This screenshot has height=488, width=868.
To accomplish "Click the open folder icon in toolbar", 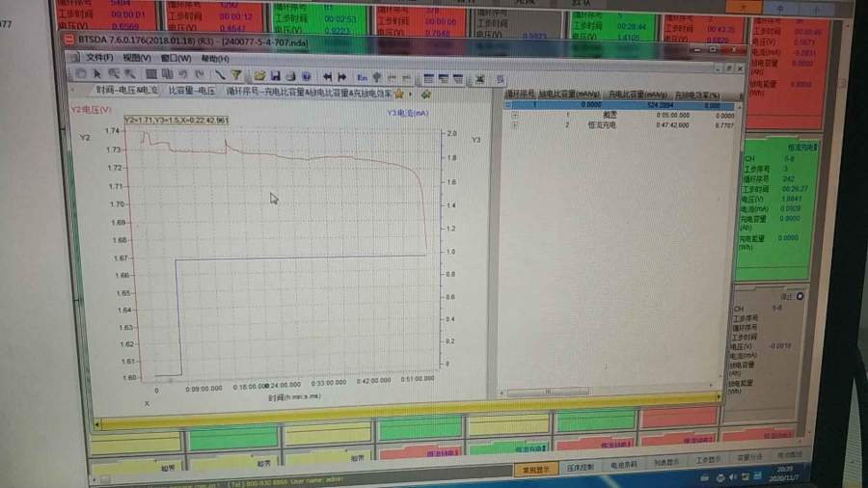I will pos(260,75).
